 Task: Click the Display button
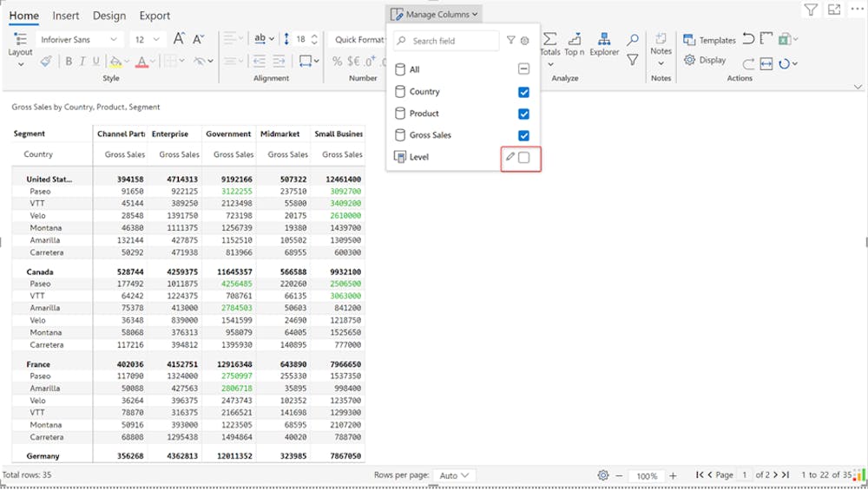(705, 61)
